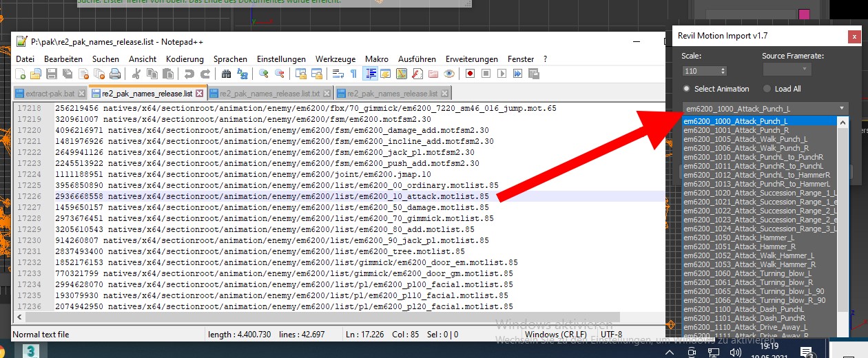
Task: Click the Close All toolbar icon
Action: pyautogui.click(x=99, y=74)
